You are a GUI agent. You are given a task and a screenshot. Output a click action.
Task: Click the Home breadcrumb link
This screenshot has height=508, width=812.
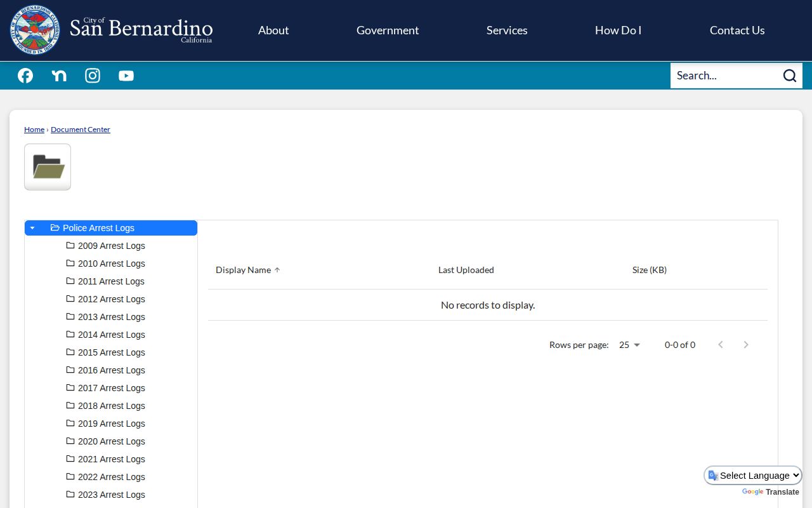tap(34, 130)
